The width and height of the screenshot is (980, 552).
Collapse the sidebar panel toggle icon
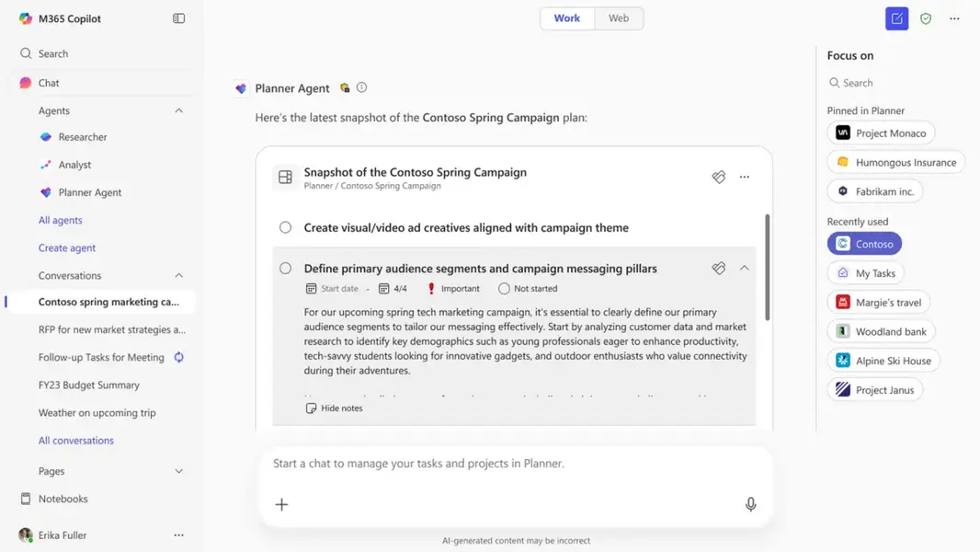point(178,18)
